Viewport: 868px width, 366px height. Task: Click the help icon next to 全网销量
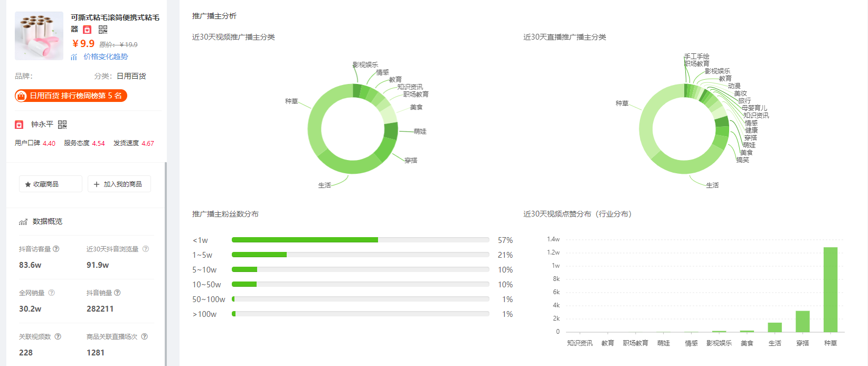pyautogui.click(x=52, y=293)
